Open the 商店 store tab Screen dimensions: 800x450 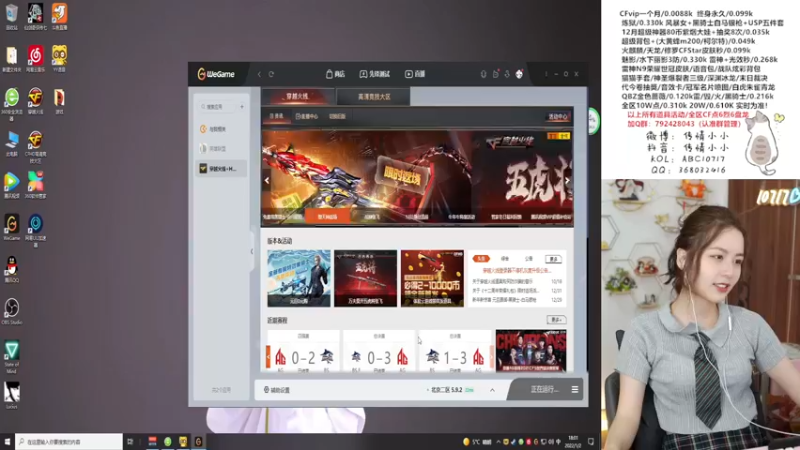click(x=335, y=74)
